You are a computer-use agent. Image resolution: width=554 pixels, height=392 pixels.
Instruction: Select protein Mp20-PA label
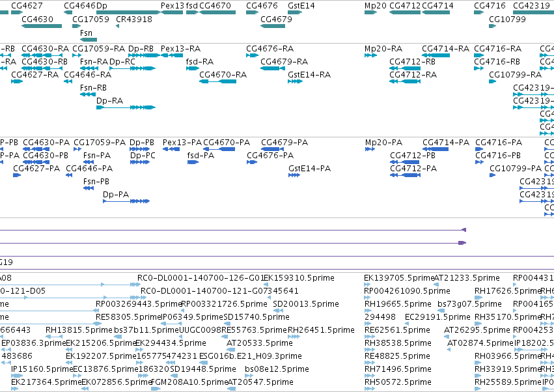pyautogui.click(x=383, y=143)
